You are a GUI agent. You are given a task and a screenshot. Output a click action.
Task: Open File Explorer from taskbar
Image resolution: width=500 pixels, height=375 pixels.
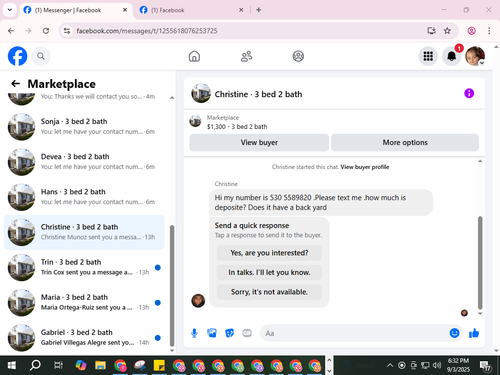(x=100, y=366)
